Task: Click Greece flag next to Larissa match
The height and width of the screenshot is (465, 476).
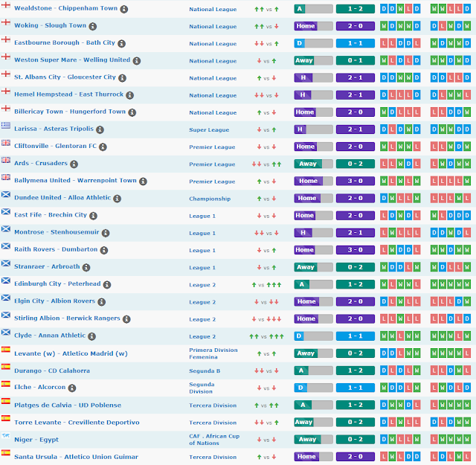Action: pos(5,126)
